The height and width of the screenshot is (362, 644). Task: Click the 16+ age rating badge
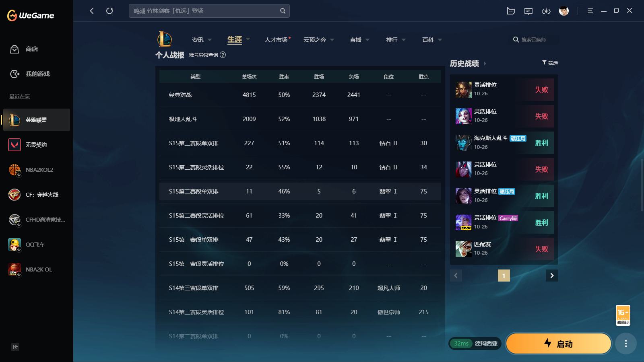pyautogui.click(x=623, y=315)
